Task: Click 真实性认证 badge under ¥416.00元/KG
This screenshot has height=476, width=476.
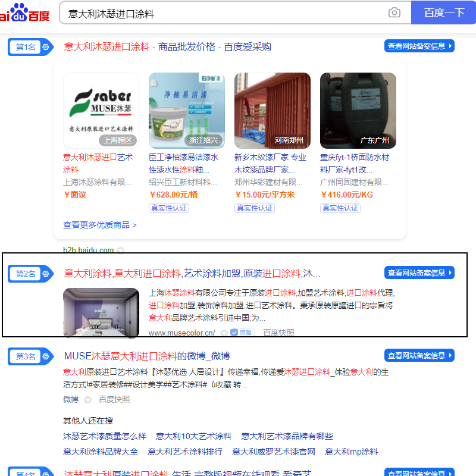Action: pyautogui.click(x=340, y=208)
